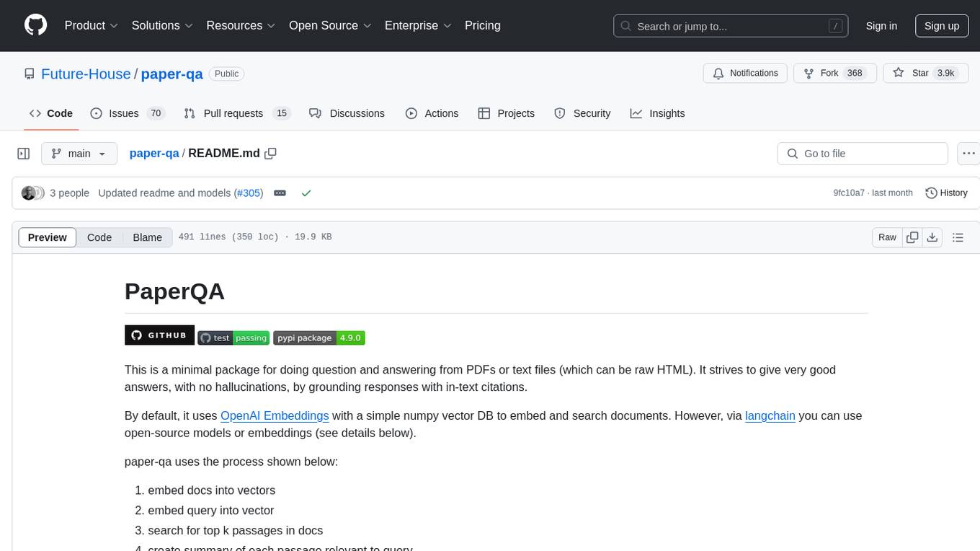980x551 pixels.
Task: Click the Issues count 70 badge
Action: (x=155, y=113)
